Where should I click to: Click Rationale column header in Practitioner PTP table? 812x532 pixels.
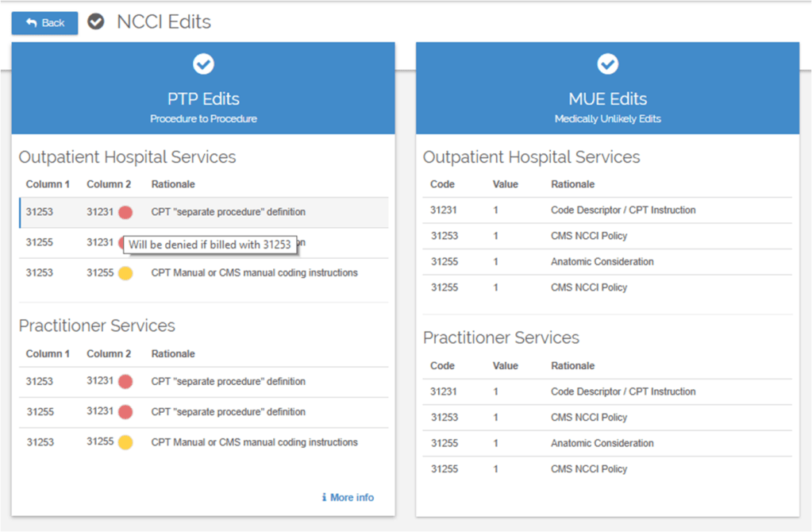tap(173, 354)
